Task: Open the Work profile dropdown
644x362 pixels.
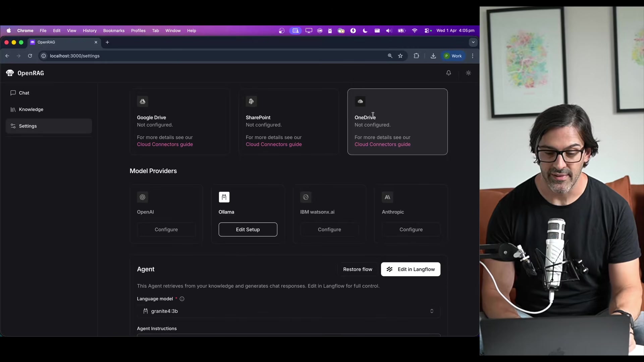Action: [453, 56]
